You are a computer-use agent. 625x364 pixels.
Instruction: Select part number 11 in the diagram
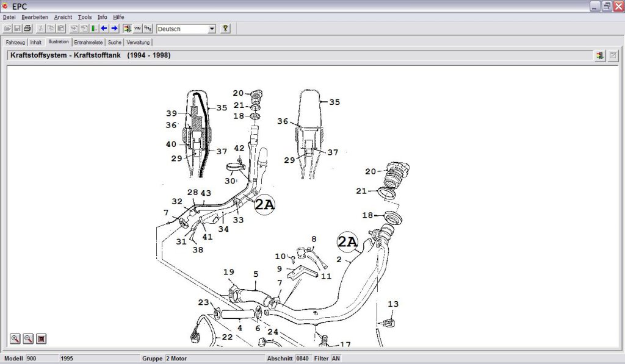327,276
